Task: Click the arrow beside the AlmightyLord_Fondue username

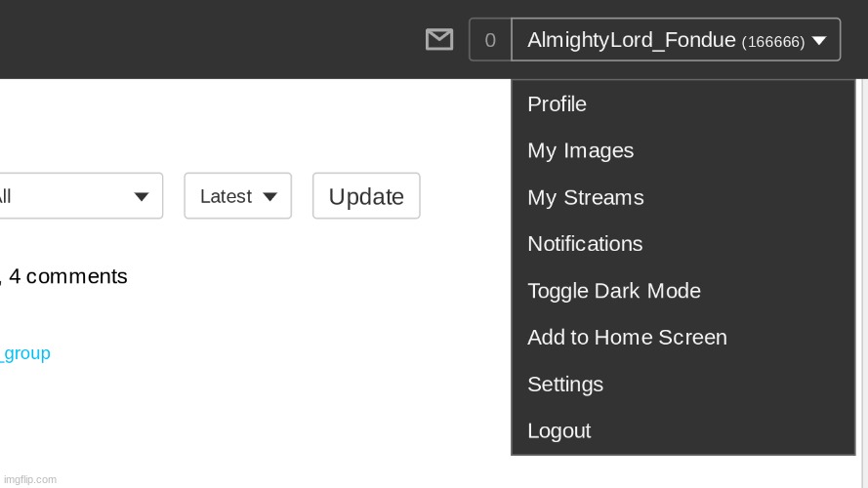Action: (x=819, y=40)
